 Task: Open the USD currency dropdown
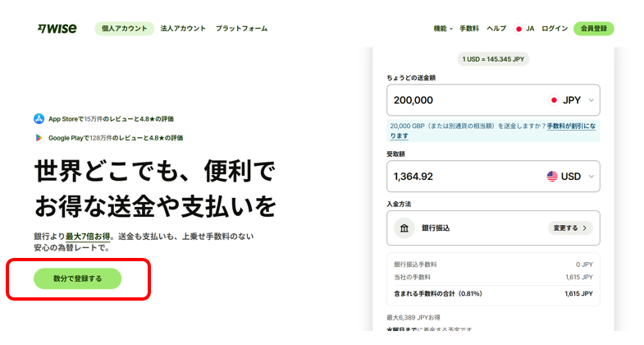pyautogui.click(x=571, y=177)
